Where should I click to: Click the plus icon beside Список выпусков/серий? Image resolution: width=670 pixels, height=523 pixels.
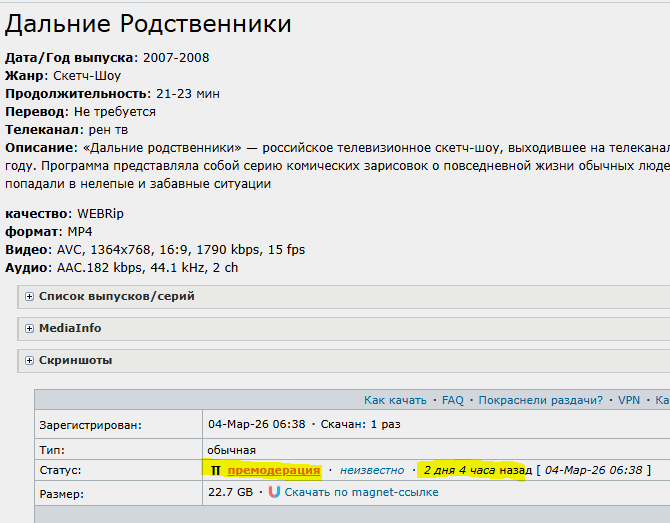click(x=30, y=297)
